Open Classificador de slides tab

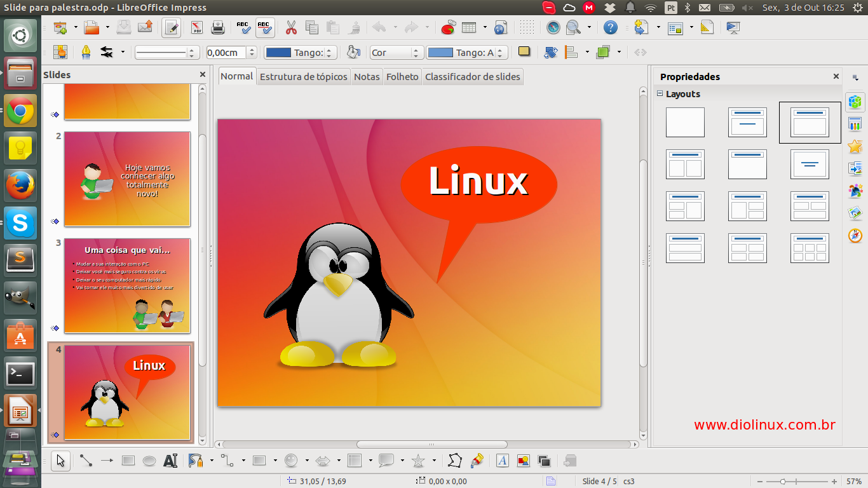click(x=473, y=77)
